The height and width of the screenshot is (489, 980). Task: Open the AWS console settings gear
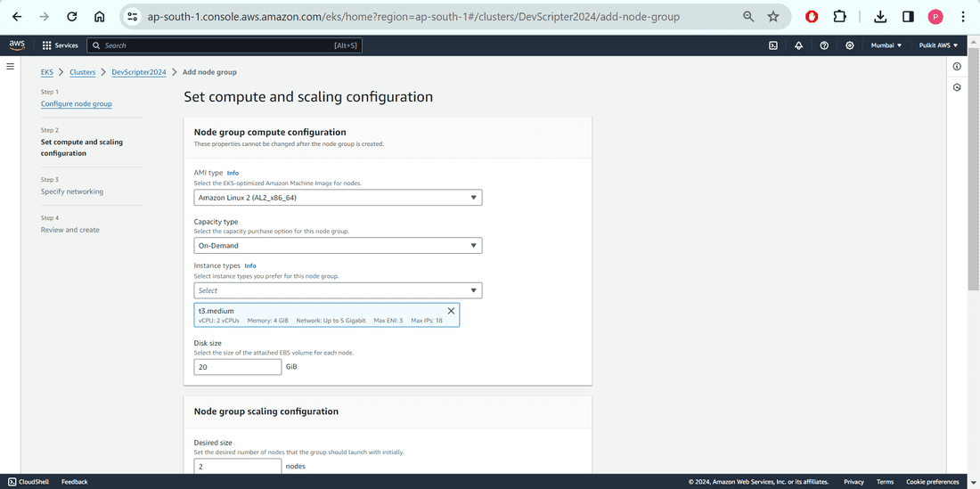(850, 45)
